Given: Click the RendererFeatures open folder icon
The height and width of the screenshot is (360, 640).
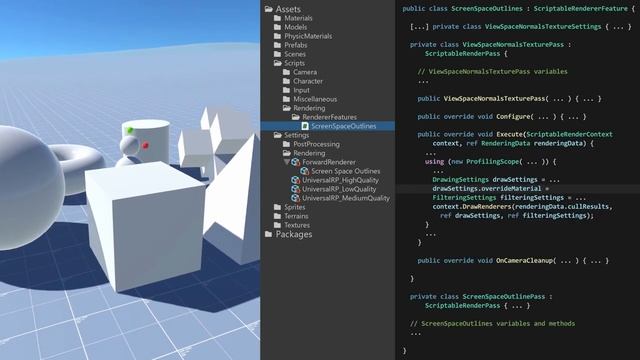Looking at the screenshot, I should coord(296,117).
